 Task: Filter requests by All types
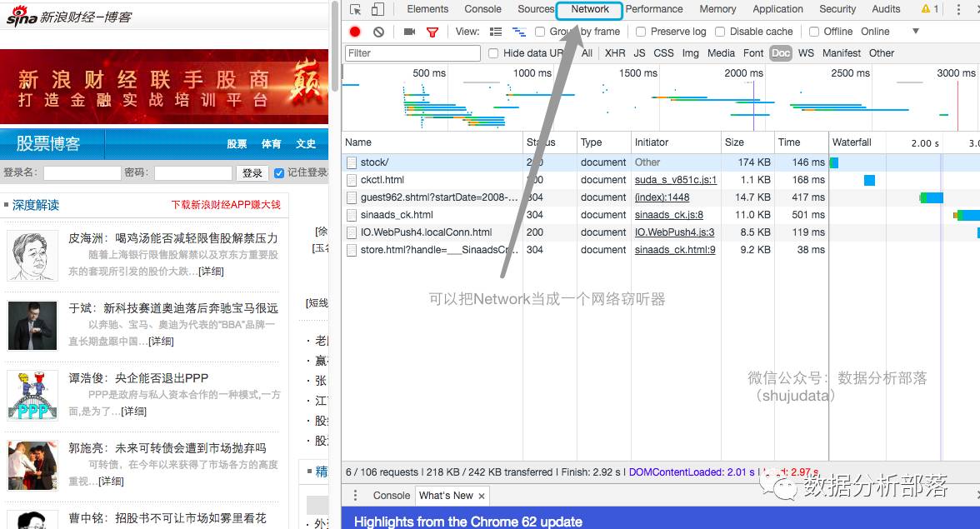coord(587,53)
